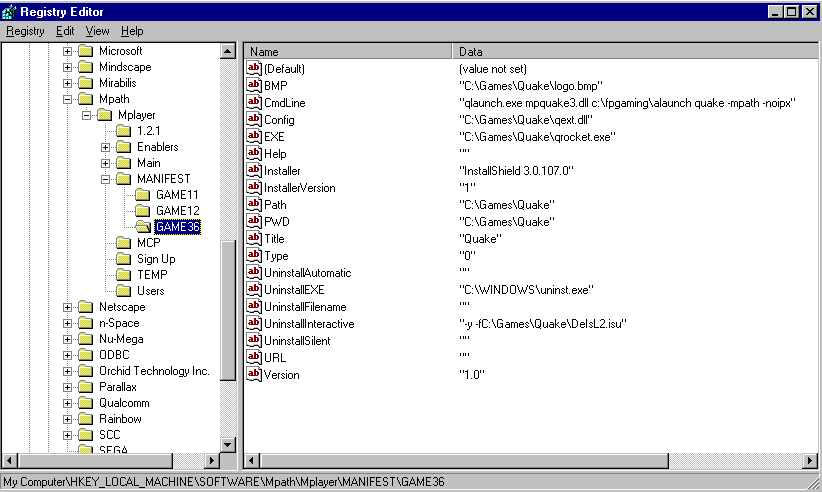Click the open GAME36 folder icon
Image resolution: width=822 pixels, height=492 pixels.
point(143,227)
